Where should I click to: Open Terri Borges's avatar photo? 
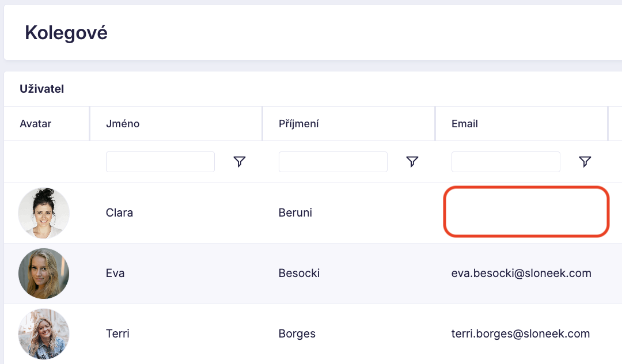tap(44, 334)
